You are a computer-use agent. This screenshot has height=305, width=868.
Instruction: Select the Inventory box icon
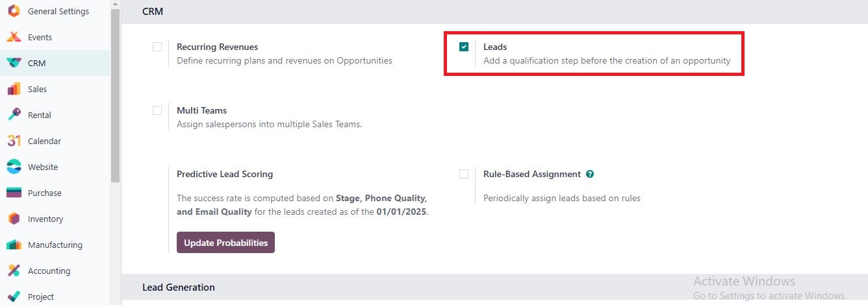[x=14, y=219]
